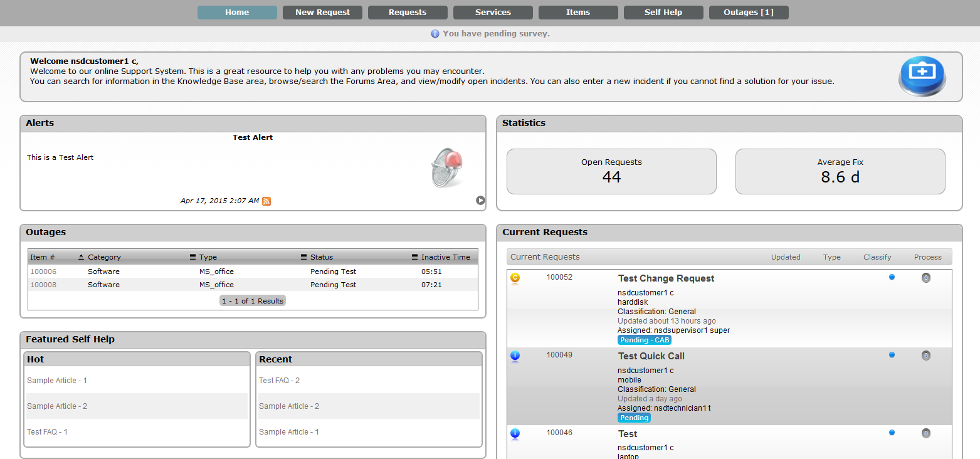Open recent article Test FAQ - 2
Image resolution: width=980 pixels, height=459 pixels.
point(279,381)
